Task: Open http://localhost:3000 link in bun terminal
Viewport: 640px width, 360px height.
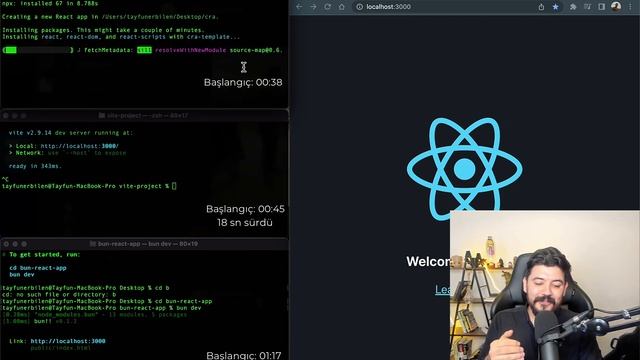Action: [68, 341]
